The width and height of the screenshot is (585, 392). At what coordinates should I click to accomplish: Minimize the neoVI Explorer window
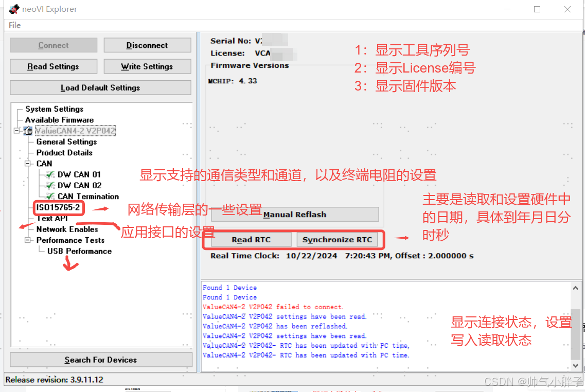coord(507,9)
